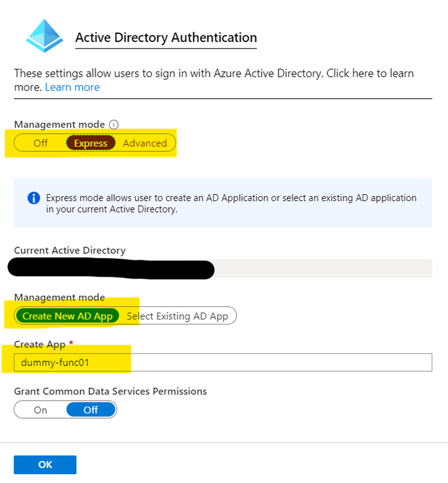Image resolution: width=448 pixels, height=483 pixels.
Task: Choose Select Existing AD App option
Action: (x=177, y=316)
